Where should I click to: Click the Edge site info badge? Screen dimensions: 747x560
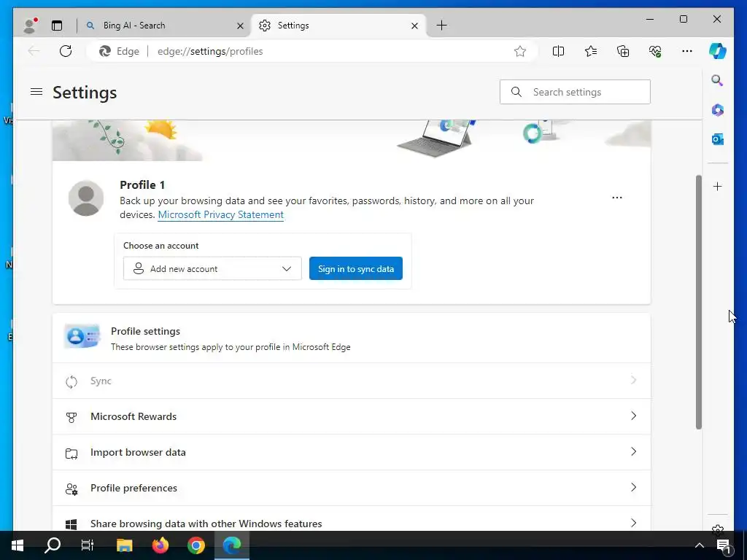[x=119, y=51]
